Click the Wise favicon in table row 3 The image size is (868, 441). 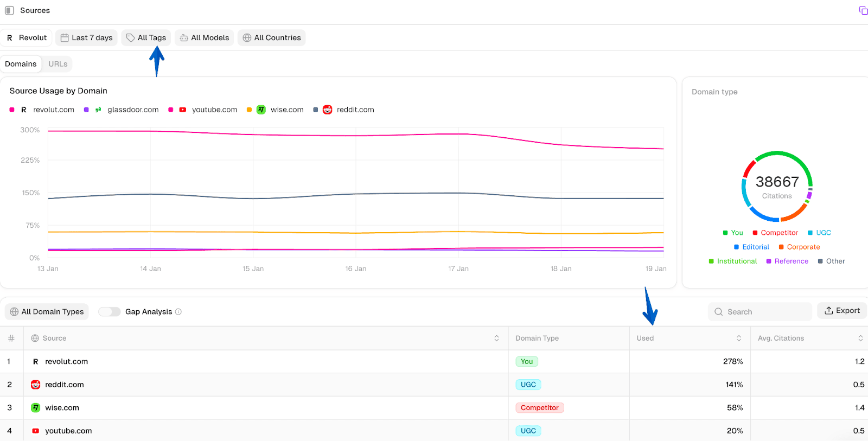[x=36, y=407]
